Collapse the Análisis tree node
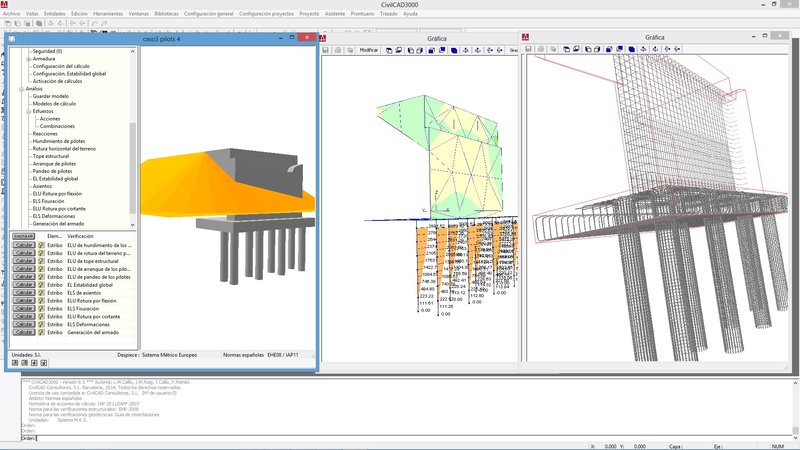 [21, 89]
